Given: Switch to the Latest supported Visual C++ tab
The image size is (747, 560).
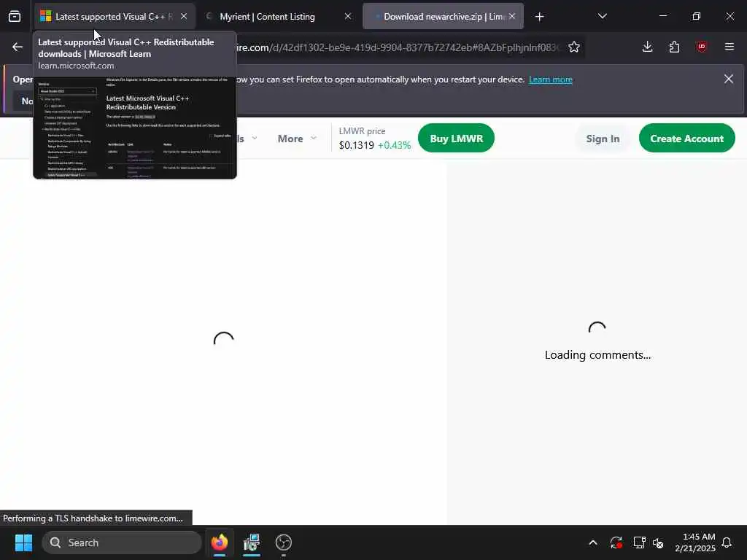Looking at the screenshot, I should 115,17.
